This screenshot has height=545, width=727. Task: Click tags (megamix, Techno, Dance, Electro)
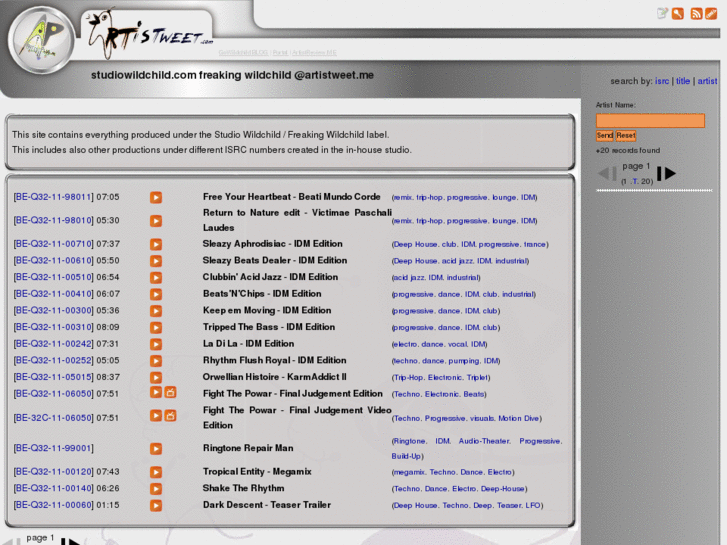(x=453, y=472)
